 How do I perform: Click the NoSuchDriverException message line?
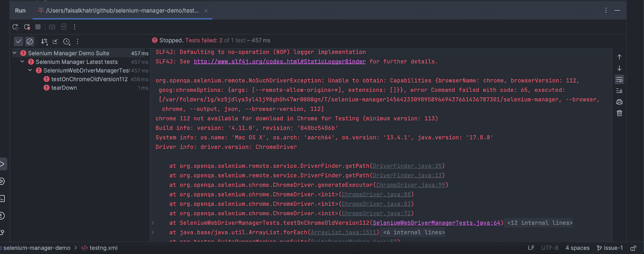tap(367, 81)
